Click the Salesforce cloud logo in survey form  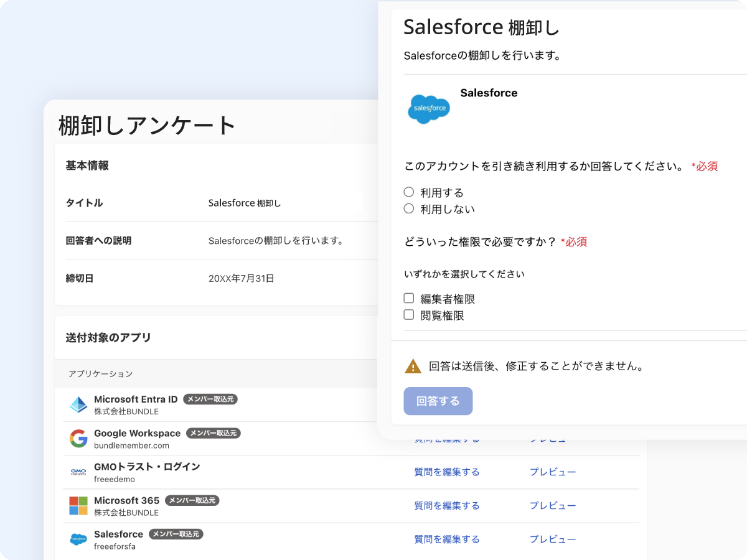(x=428, y=109)
